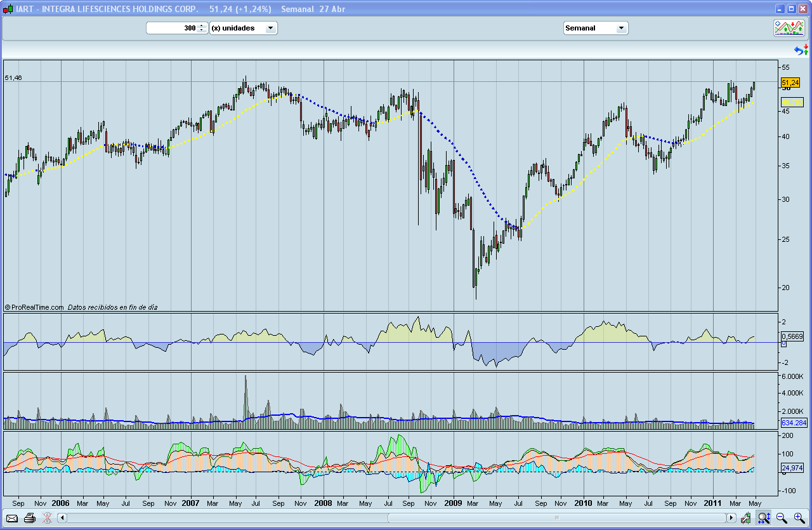Click the envelope email icon in bottom toolbar
This screenshot has width=812, height=530.
[12, 518]
